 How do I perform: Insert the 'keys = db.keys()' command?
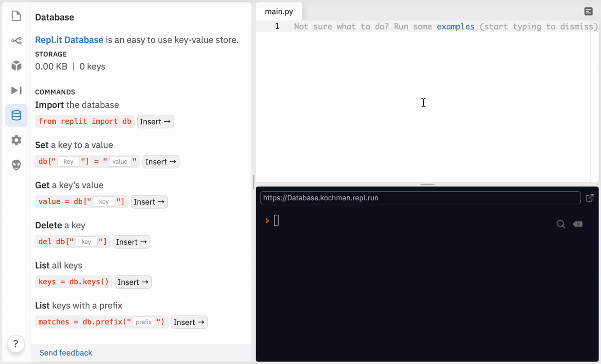133,282
